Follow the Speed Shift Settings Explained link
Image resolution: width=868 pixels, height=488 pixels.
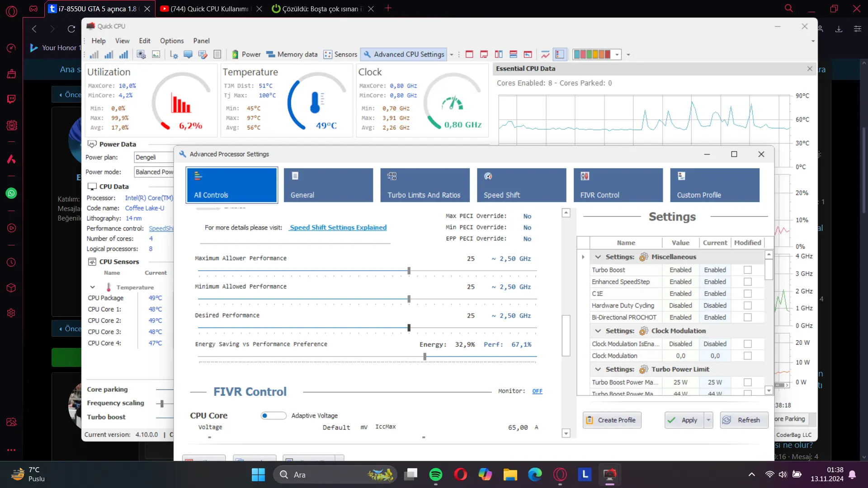pyautogui.click(x=338, y=227)
